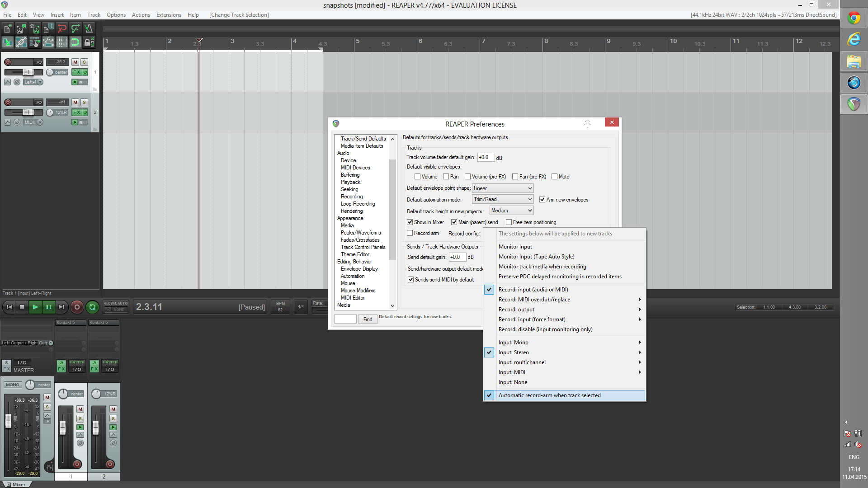Image resolution: width=868 pixels, height=488 pixels.
Task: Toggle the transport repeat loop button
Action: click(92, 307)
